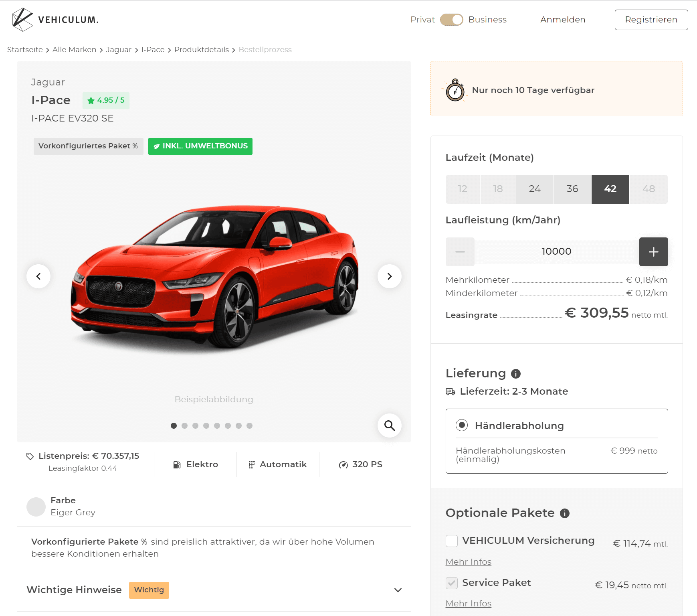697x616 pixels.
Task: Show previous car image
Action: (38, 276)
